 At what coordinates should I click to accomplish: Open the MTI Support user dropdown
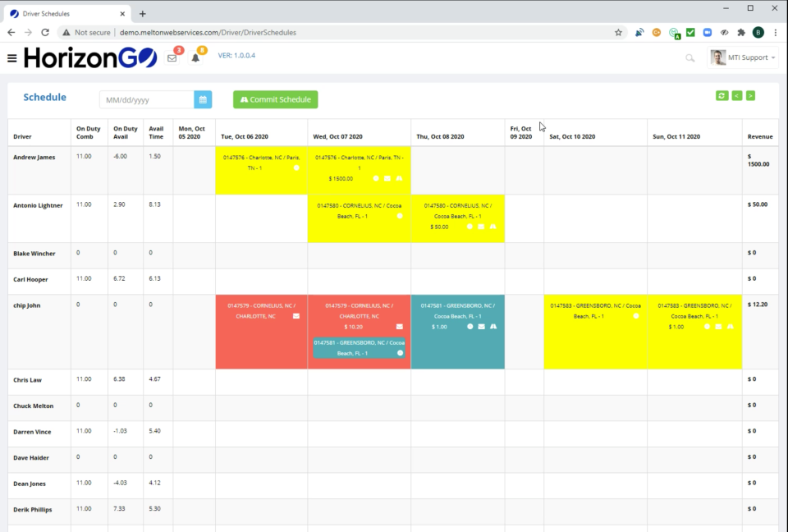tap(744, 57)
